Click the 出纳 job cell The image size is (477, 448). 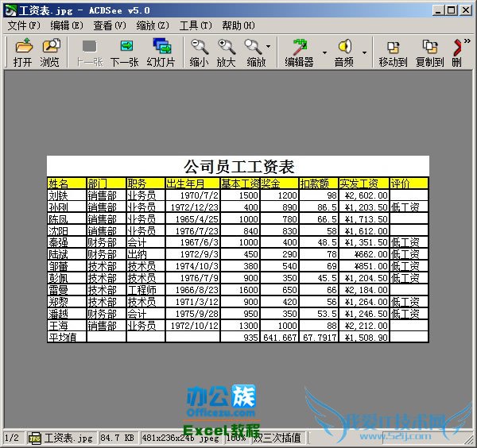145,254
